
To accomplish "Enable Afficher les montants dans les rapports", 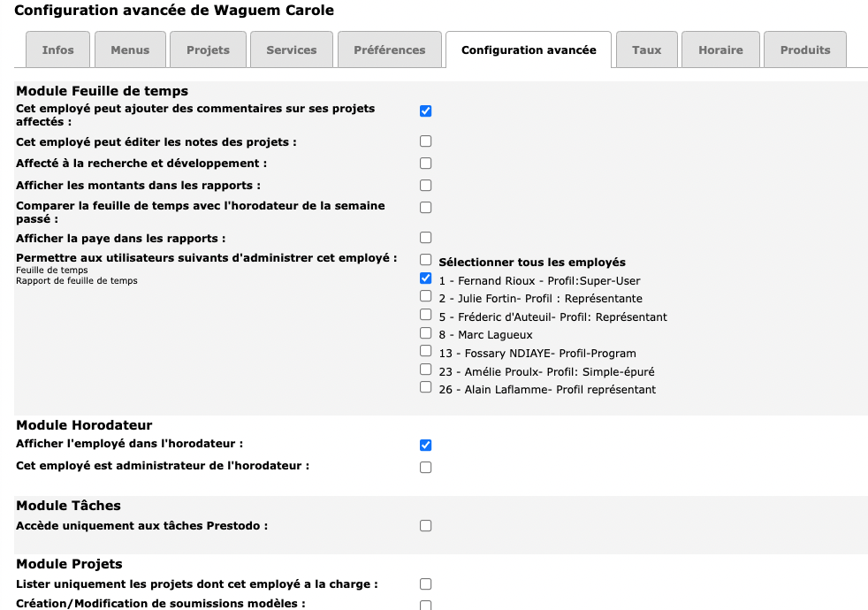I will 425,186.
